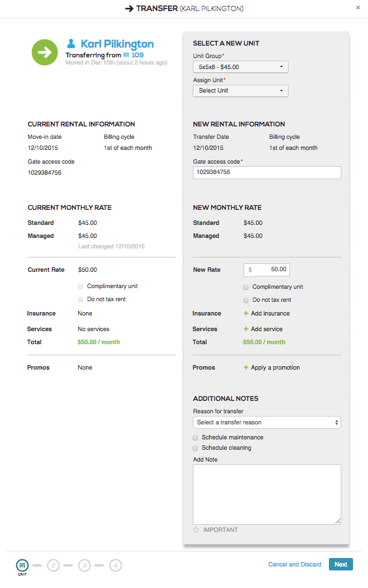This screenshot has width=368, height=588.
Task: Click the green transfer arrow circle icon
Action: click(x=44, y=52)
